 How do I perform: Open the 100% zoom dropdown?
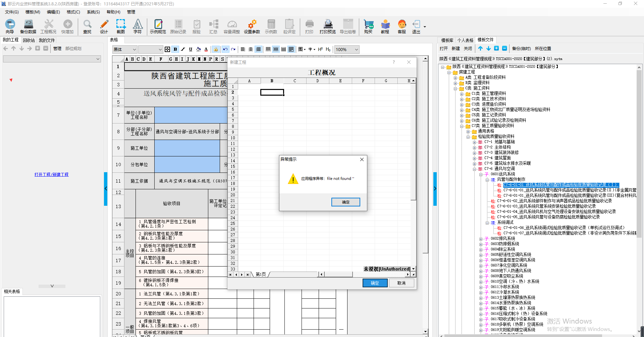(x=356, y=50)
